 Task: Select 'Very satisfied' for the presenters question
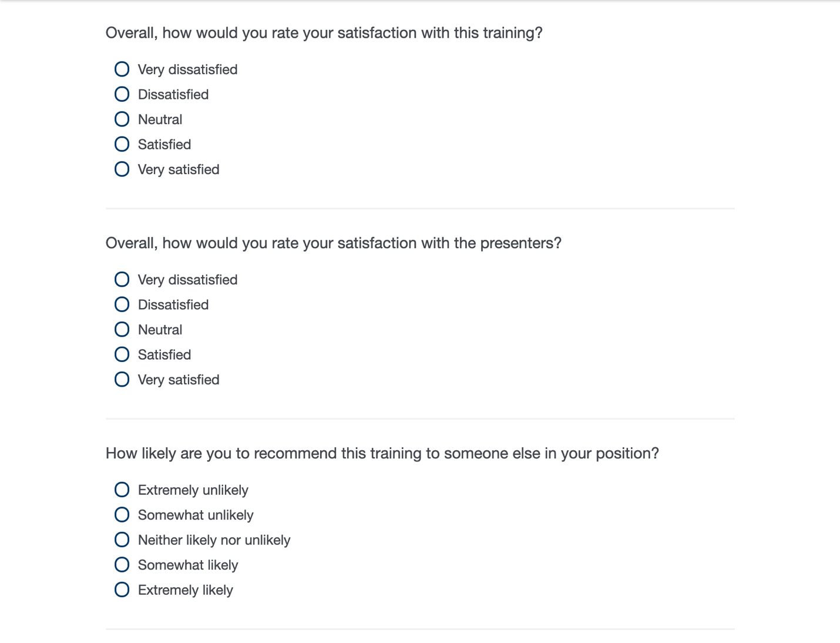tap(122, 380)
